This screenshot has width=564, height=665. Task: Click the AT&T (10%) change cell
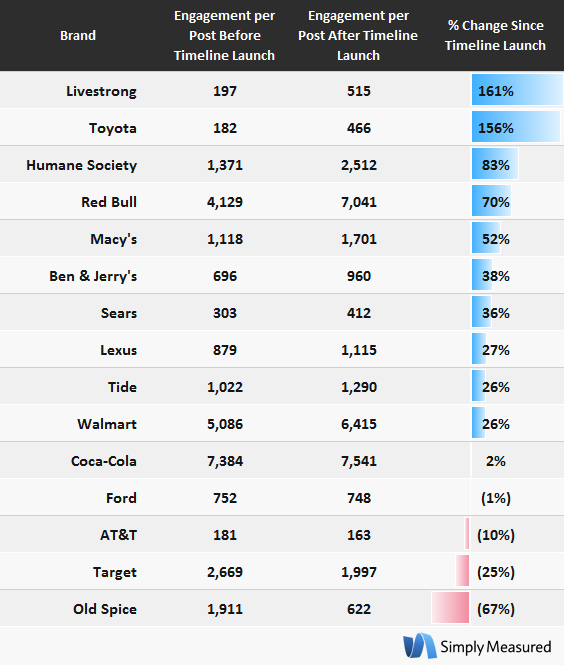[496, 535]
